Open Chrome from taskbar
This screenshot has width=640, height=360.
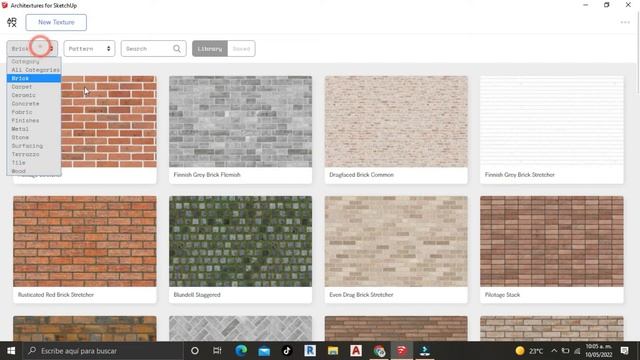click(379, 351)
